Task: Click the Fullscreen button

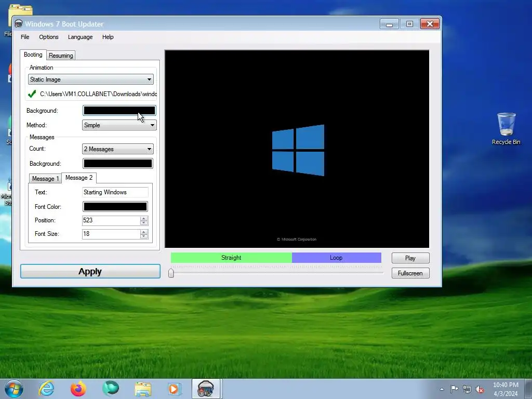Action: point(410,273)
